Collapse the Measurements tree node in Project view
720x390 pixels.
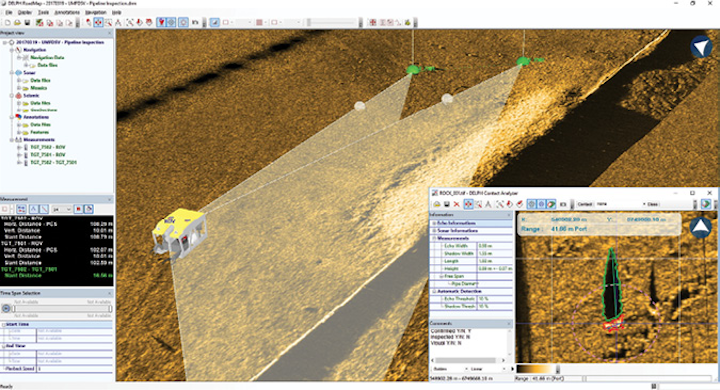coord(12,140)
